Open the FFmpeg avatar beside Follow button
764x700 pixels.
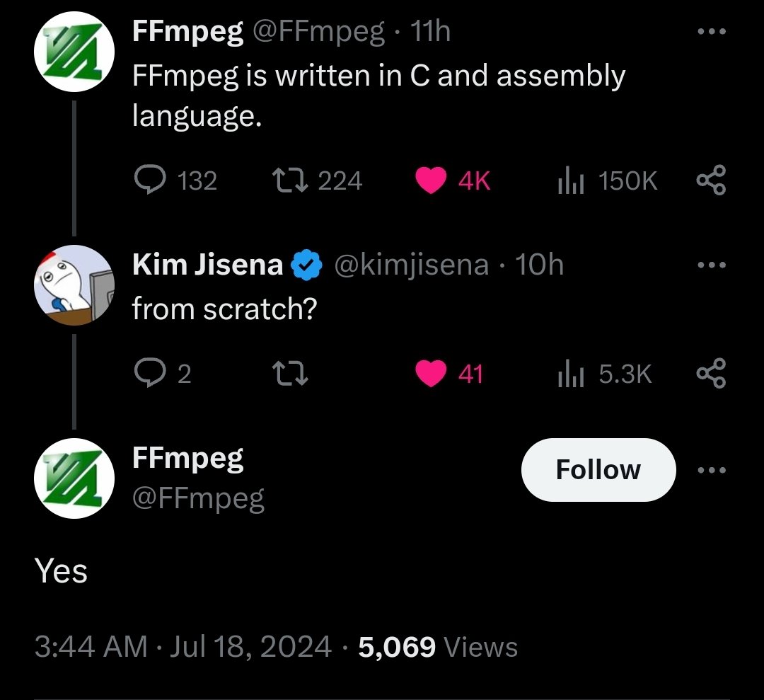click(74, 478)
